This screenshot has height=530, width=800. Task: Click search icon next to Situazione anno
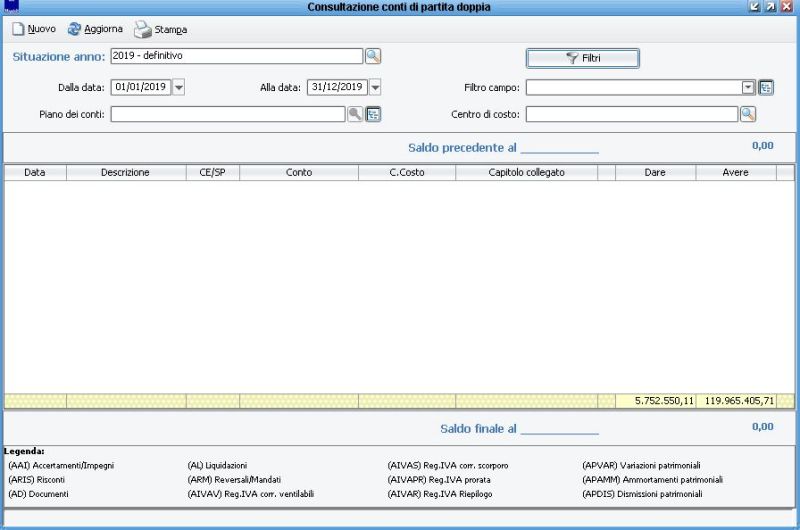372,56
